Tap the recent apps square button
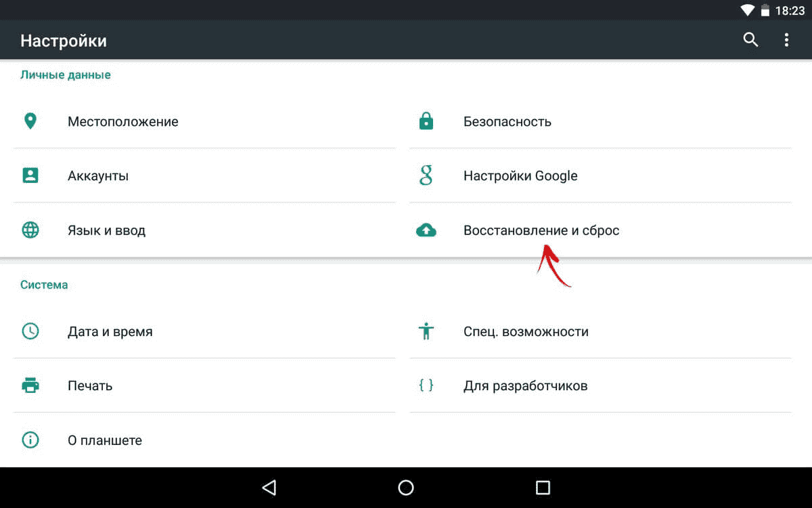The width and height of the screenshot is (812, 508). (x=543, y=487)
